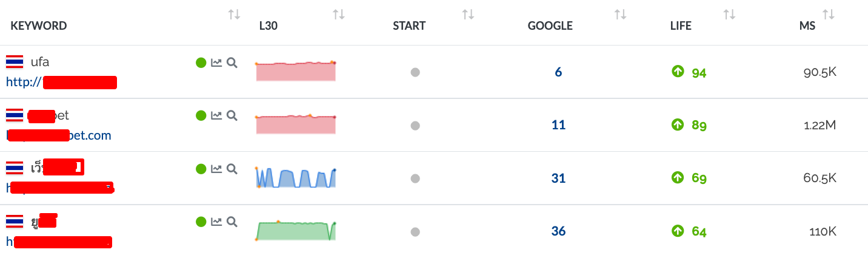Toggle green status dot for ufa keyword
Image resolution: width=868 pixels, height=255 pixels.
pos(201,63)
